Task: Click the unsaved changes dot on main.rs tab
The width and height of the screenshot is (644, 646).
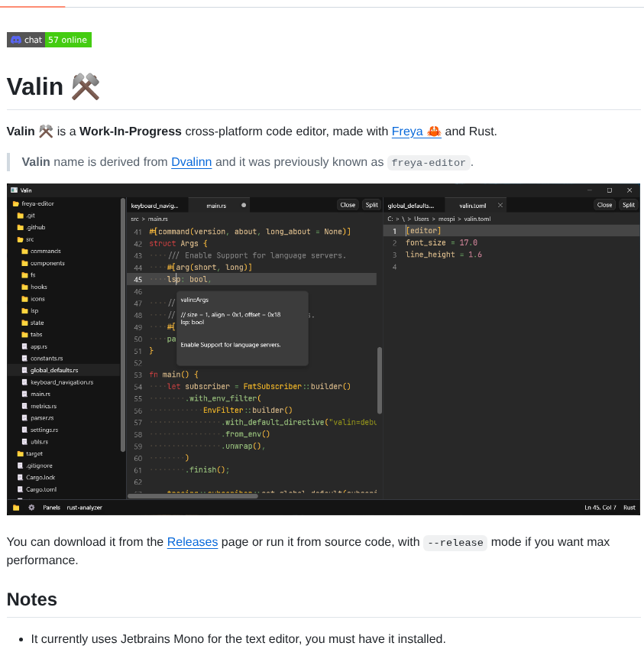Action: (x=244, y=205)
